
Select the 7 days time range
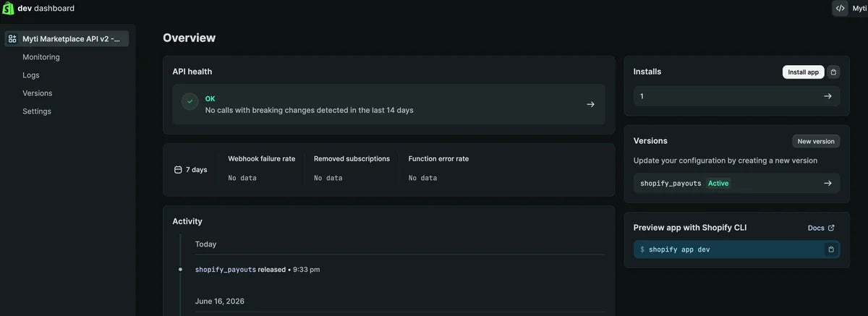coord(191,170)
